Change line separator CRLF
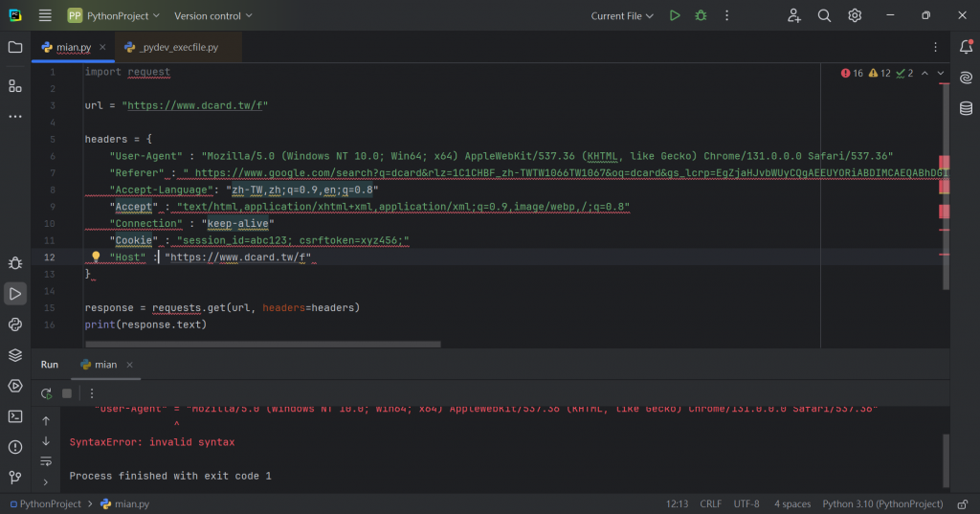Screen dimensions: 980x514 (711, 504)
